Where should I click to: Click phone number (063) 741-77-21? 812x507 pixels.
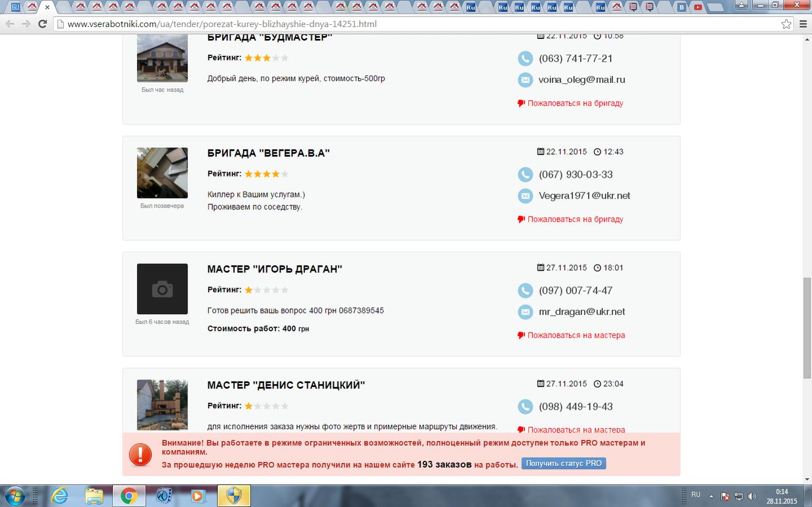coord(576,59)
